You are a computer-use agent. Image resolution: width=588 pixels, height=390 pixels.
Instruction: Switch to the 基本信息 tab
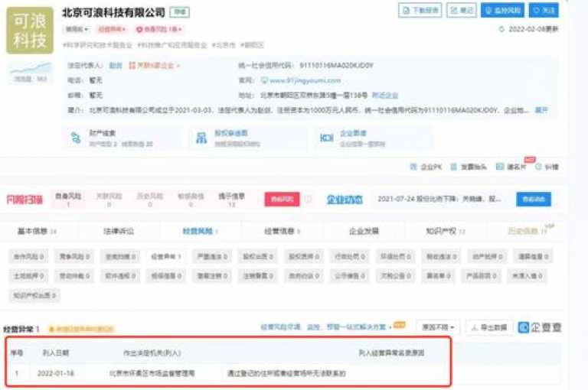pos(37,231)
